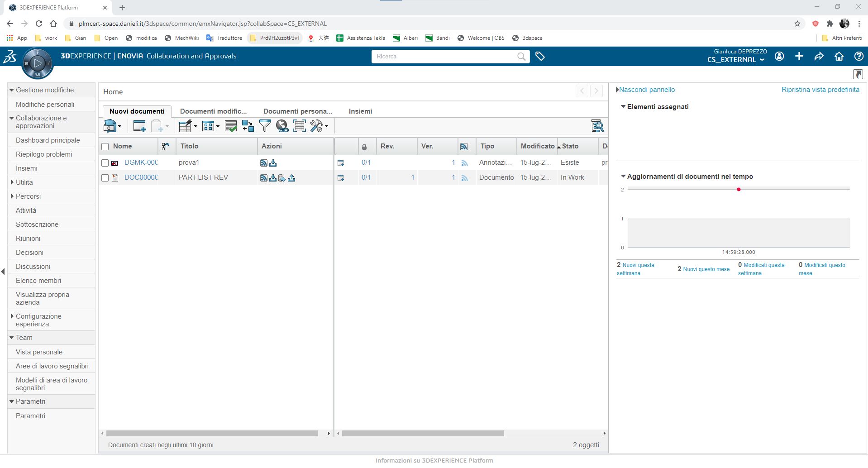Click upload icon for PART LIST REV
The image size is (868, 468).
click(291, 178)
